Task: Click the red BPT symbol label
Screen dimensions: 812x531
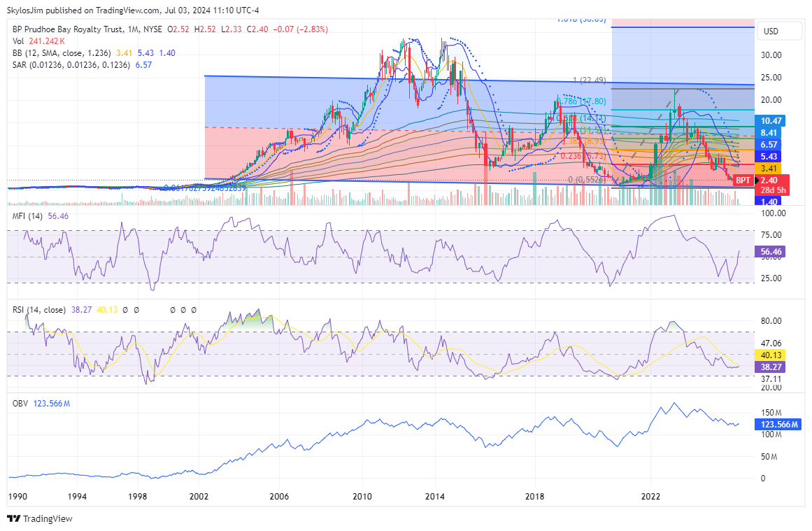Action: (x=743, y=180)
